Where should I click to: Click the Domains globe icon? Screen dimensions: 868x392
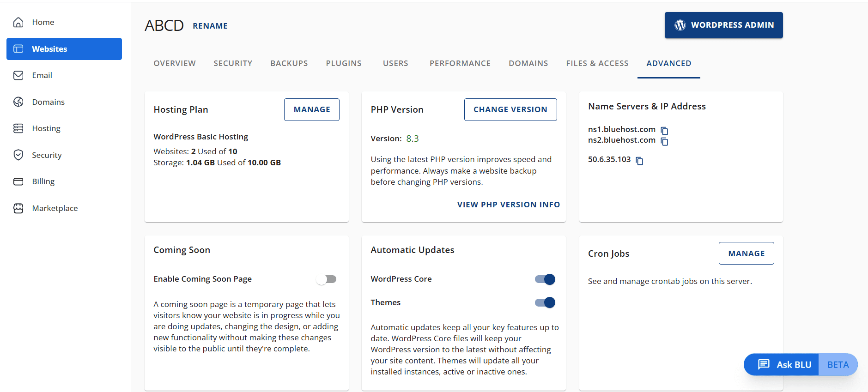(18, 102)
